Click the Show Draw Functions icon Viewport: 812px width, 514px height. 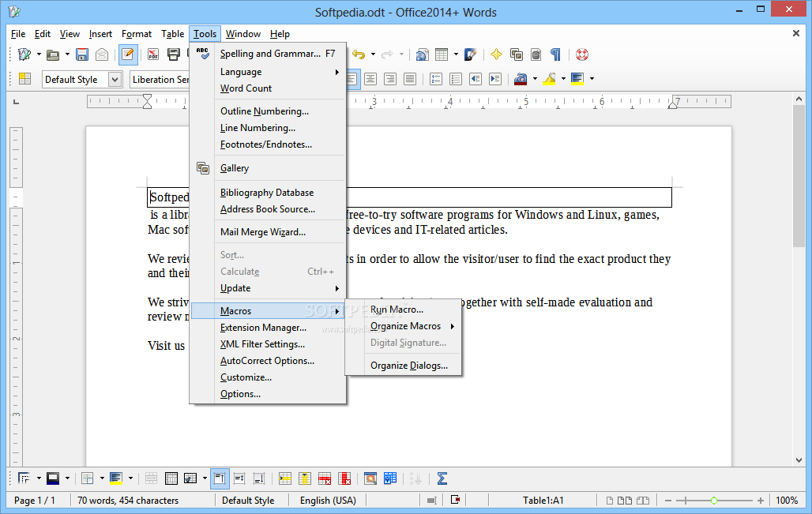tap(470, 54)
